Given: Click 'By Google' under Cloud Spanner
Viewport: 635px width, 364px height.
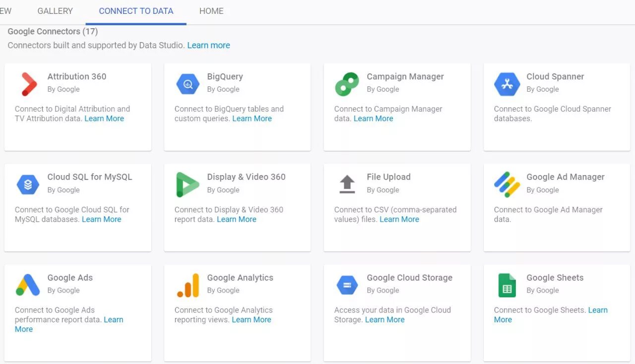Looking at the screenshot, I should 543,89.
